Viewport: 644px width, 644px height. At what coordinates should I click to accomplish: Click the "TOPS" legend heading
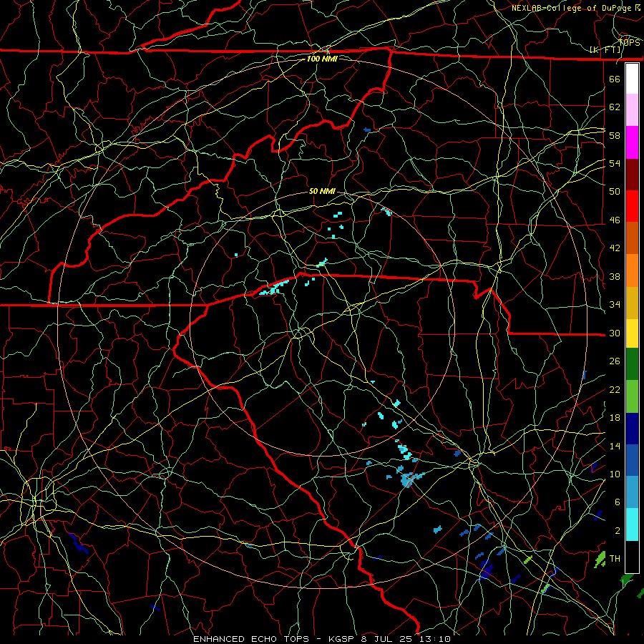click(629, 43)
